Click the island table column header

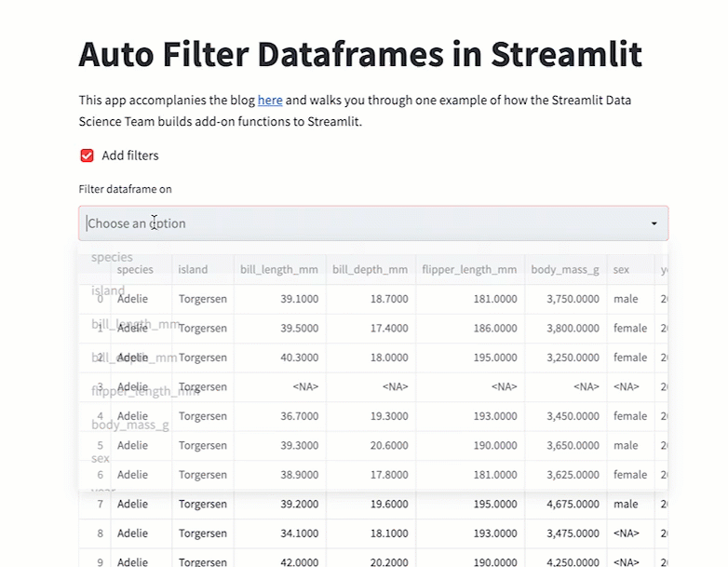click(x=203, y=269)
